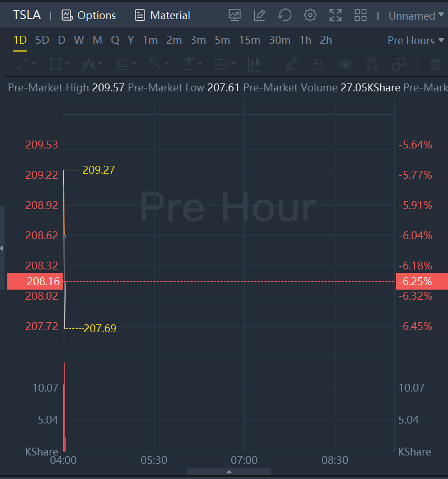
Task: Click the bottom panel expand arrow
Action: tap(228, 472)
